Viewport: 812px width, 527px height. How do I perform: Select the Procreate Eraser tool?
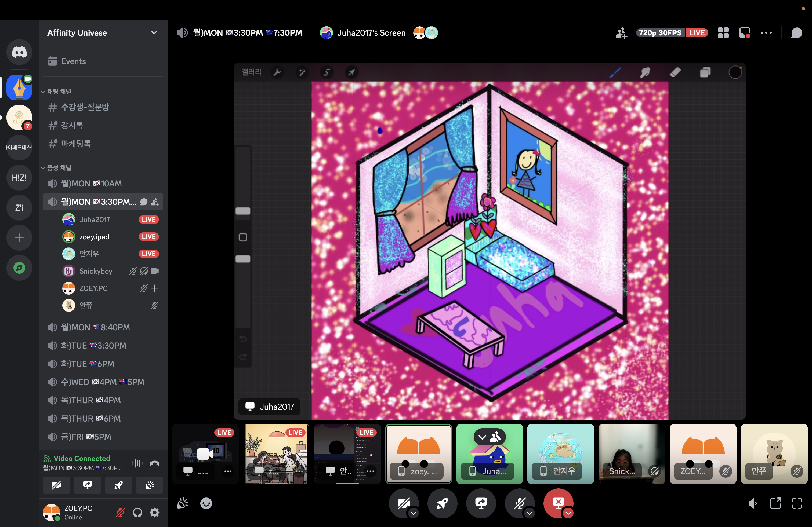tap(675, 72)
